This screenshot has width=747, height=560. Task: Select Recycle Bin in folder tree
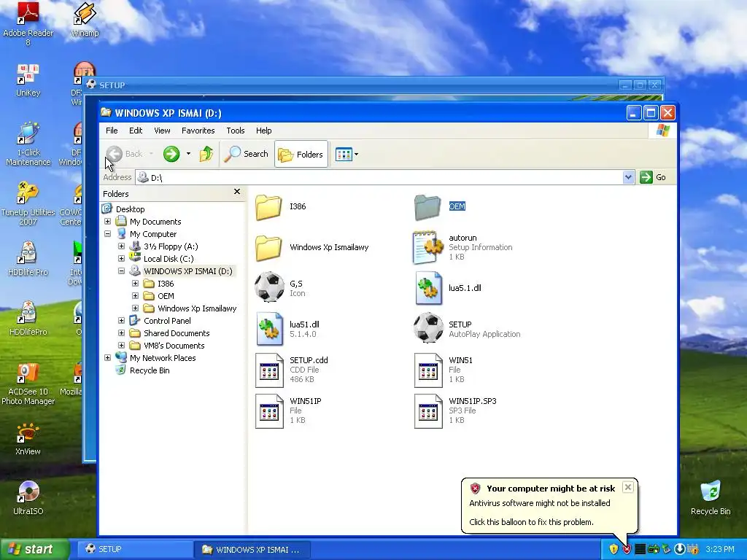(x=150, y=370)
